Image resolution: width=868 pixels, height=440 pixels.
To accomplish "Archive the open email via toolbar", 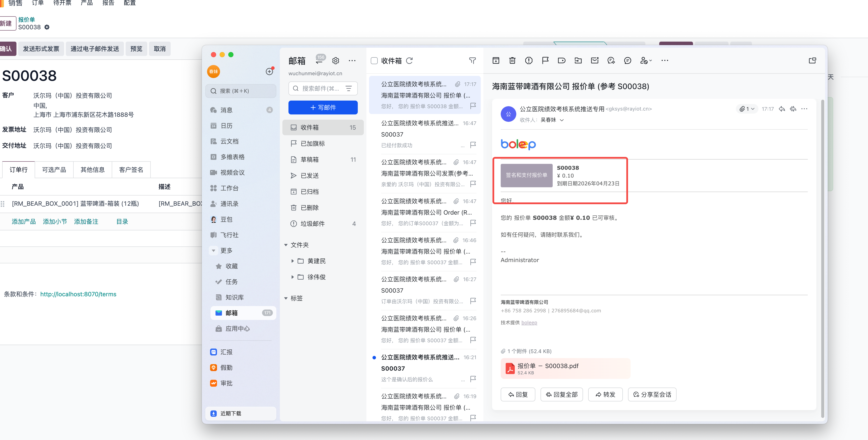I will click(496, 61).
